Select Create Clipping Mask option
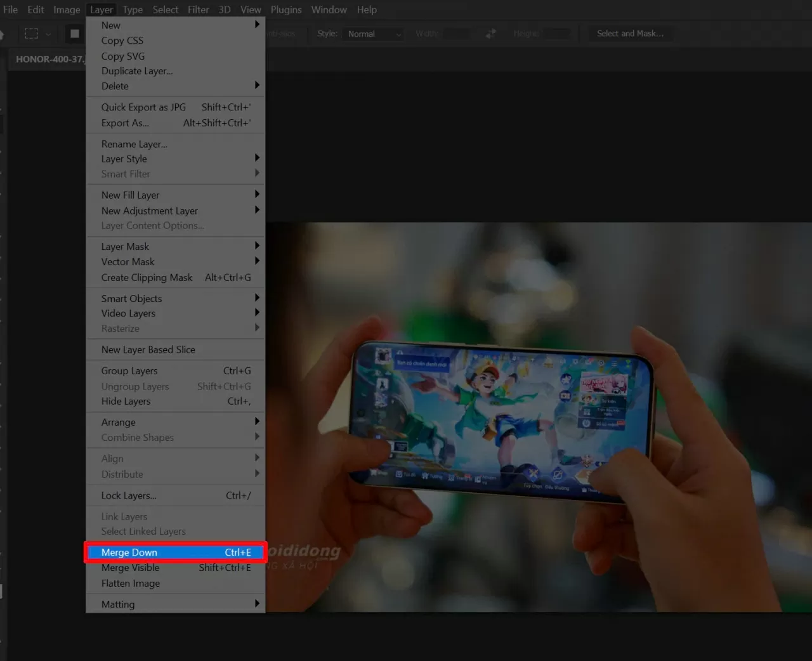Screen dimensions: 812x661 (x=147, y=278)
